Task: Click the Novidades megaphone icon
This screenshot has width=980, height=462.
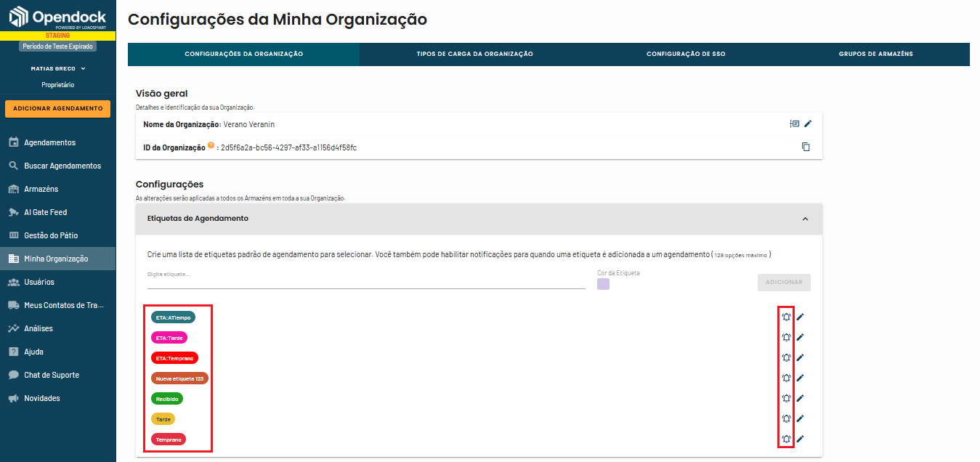Action: click(13, 398)
